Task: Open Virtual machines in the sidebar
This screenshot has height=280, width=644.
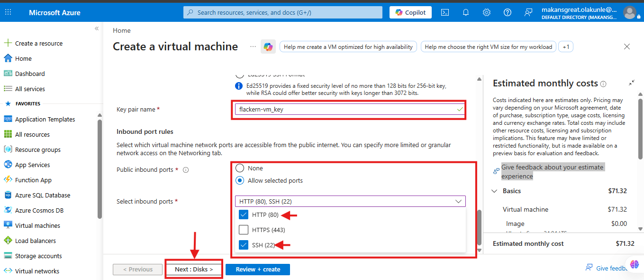Action: [x=37, y=225]
